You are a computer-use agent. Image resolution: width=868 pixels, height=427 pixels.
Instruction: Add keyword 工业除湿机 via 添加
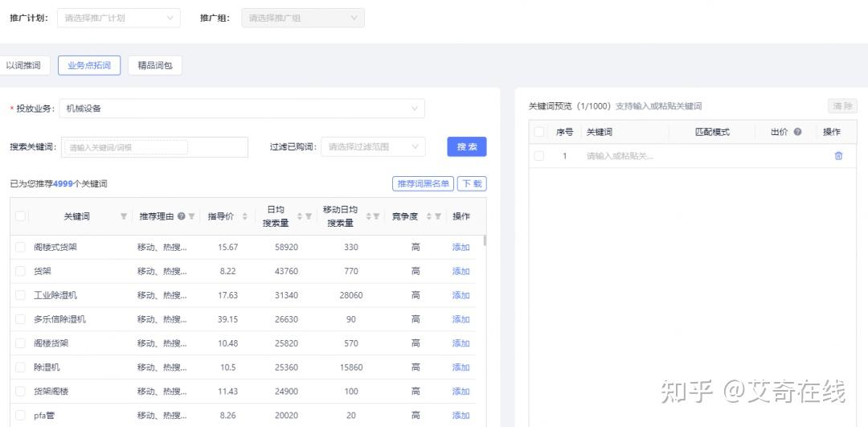[461, 295]
